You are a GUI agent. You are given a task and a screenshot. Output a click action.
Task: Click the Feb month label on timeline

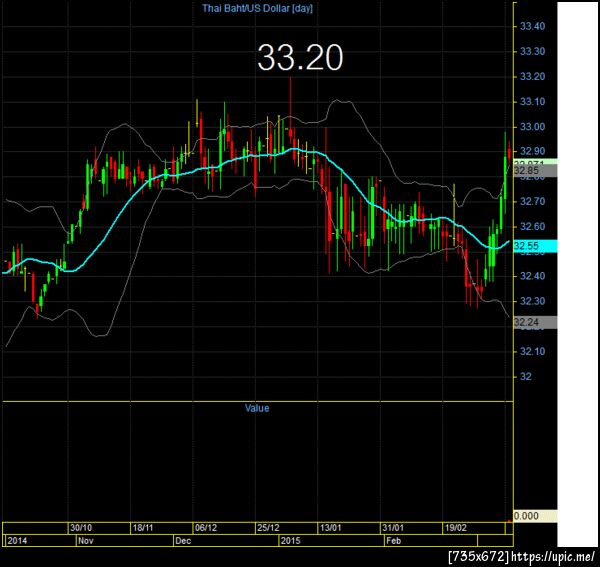coord(393,541)
